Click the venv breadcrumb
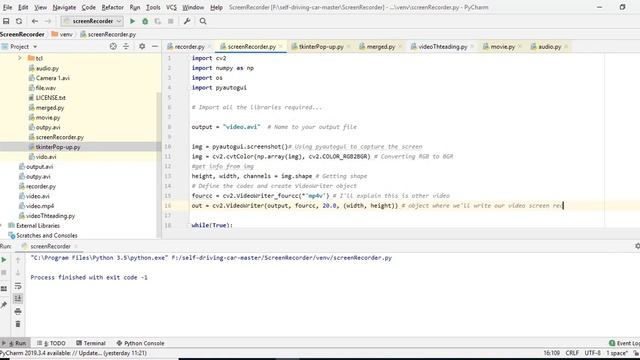The image size is (640, 360). (x=62, y=34)
